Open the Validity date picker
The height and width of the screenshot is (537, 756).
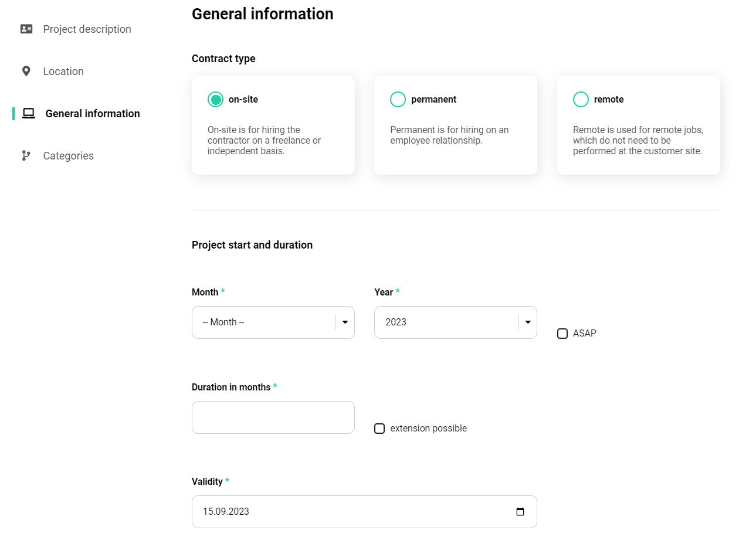364,511
